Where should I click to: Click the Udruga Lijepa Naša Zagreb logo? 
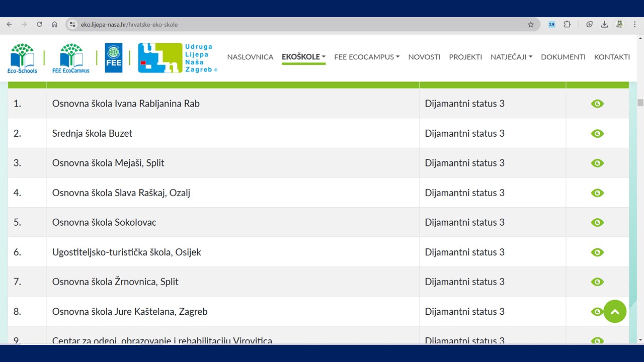pyautogui.click(x=177, y=58)
